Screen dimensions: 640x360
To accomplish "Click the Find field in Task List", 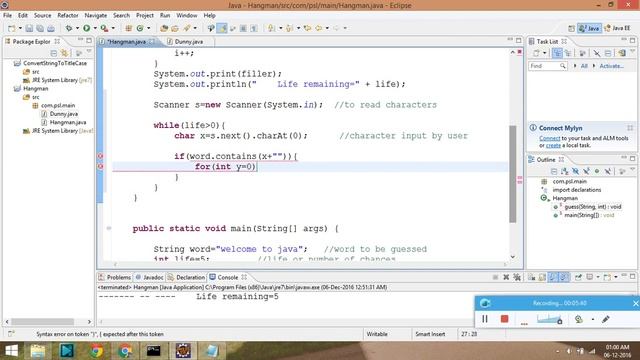I will pyautogui.click(x=548, y=66).
